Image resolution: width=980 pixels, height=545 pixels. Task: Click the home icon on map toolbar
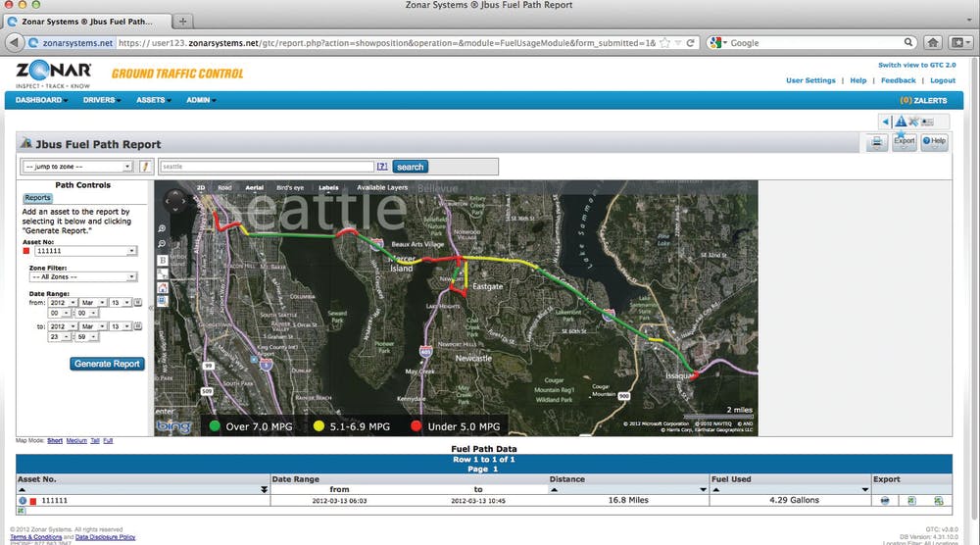coord(163,287)
